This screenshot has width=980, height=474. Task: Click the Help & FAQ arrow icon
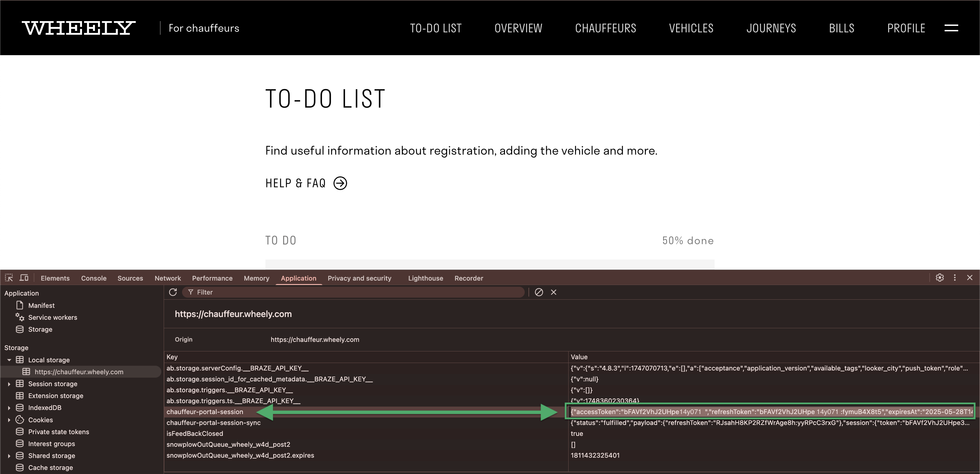pyautogui.click(x=340, y=183)
